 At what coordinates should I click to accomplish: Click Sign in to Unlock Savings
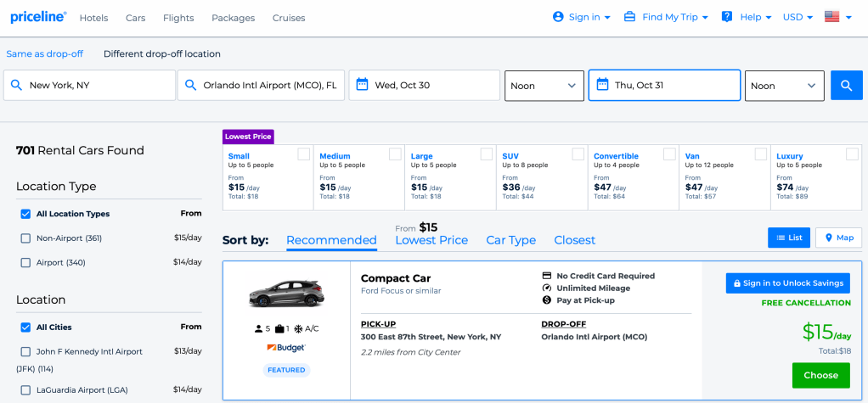pos(787,283)
